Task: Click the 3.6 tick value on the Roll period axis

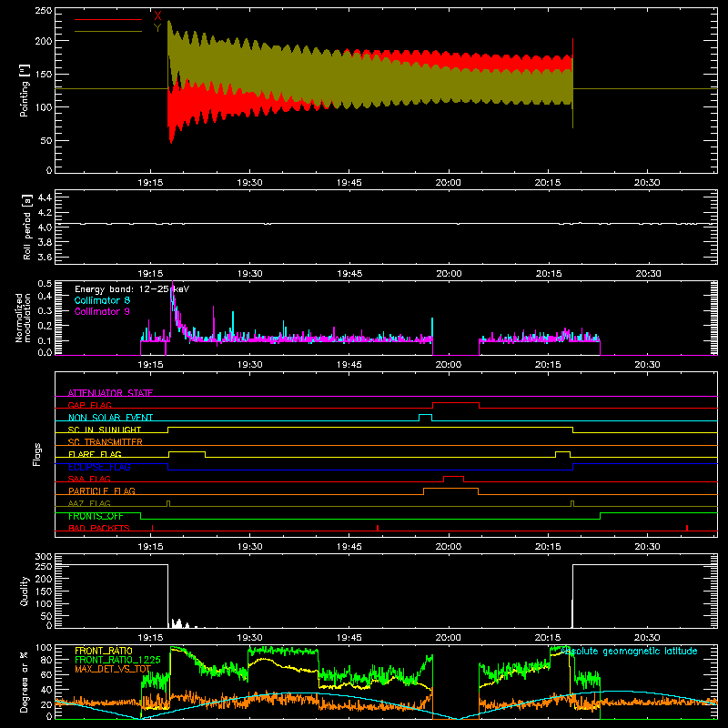Action: [x=45, y=257]
